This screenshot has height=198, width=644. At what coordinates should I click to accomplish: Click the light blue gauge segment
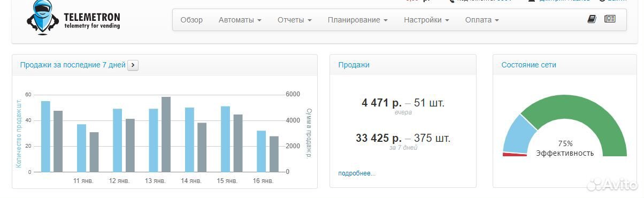pos(519,134)
